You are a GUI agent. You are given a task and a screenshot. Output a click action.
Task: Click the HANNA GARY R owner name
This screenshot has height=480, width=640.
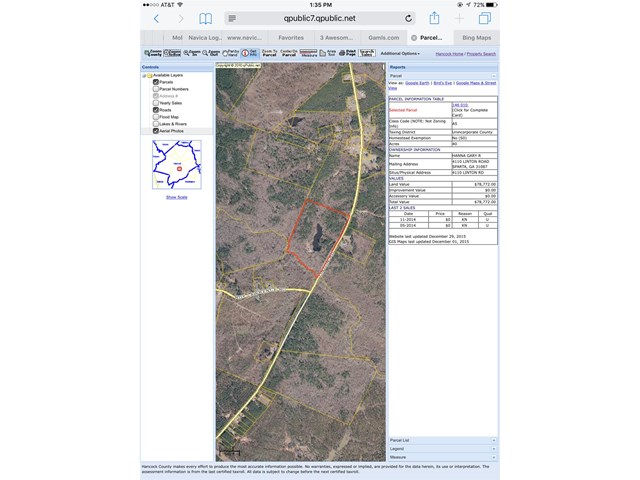pyautogui.click(x=466, y=156)
